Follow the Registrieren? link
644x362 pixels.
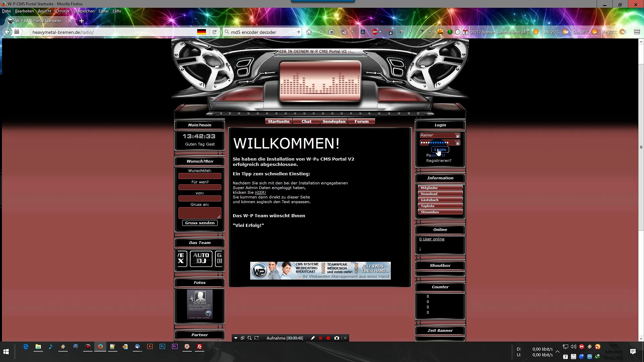click(x=439, y=161)
